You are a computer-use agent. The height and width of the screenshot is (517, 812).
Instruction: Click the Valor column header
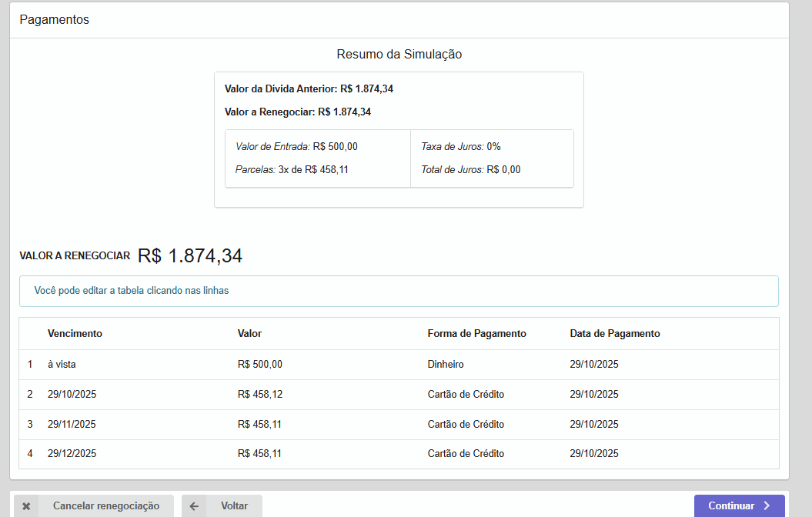249,334
